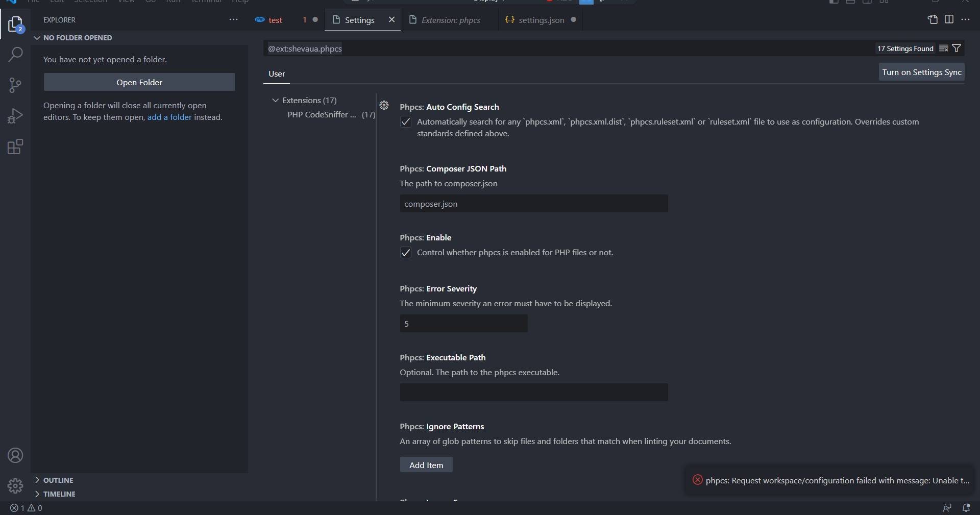The image size is (980, 515).
Task: Open the phpcs error notification message
Action: [x=838, y=480]
